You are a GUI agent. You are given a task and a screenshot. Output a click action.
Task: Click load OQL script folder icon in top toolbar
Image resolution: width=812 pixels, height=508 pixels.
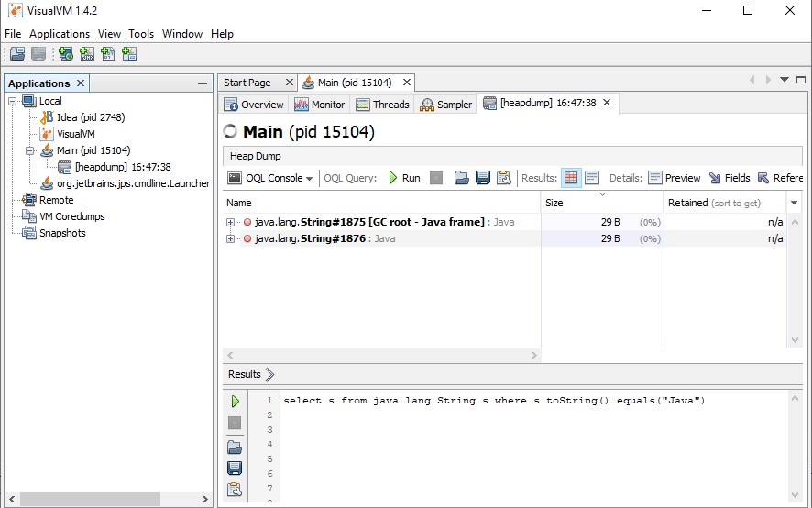click(x=461, y=178)
